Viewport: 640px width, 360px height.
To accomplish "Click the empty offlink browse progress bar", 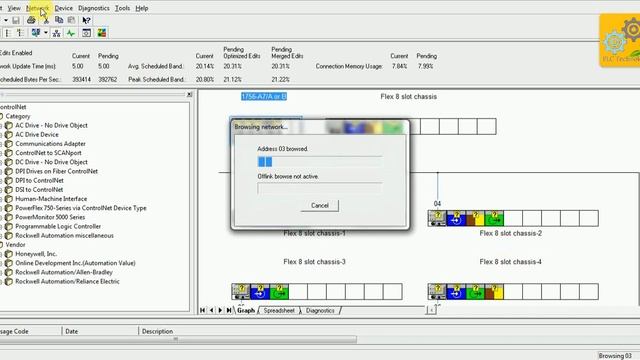I will point(320,189).
